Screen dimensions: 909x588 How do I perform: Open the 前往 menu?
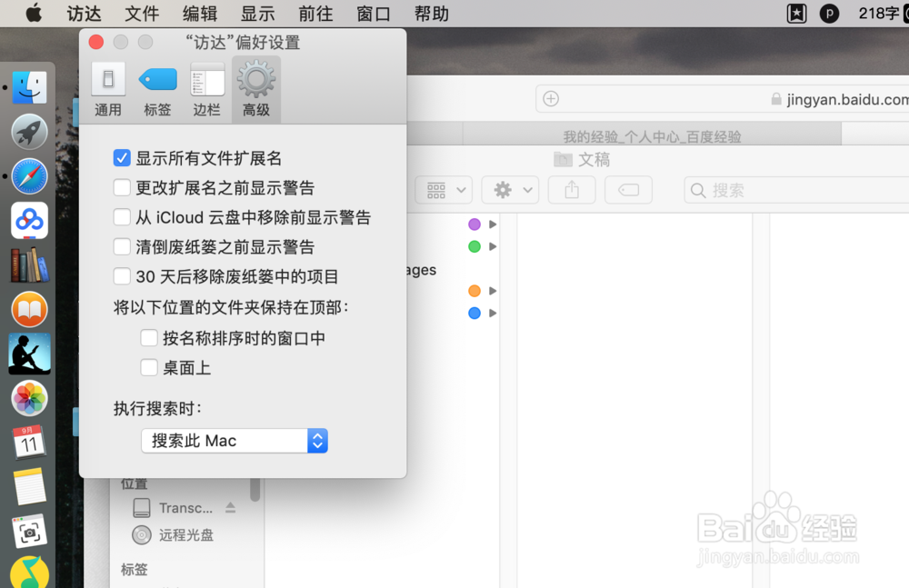pyautogui.click(x=315, y=14)
